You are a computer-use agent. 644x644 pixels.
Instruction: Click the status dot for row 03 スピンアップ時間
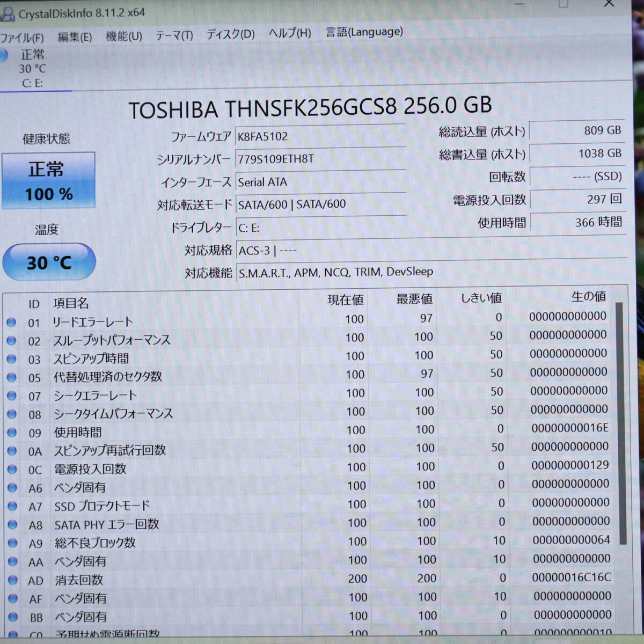pos(11,358)
